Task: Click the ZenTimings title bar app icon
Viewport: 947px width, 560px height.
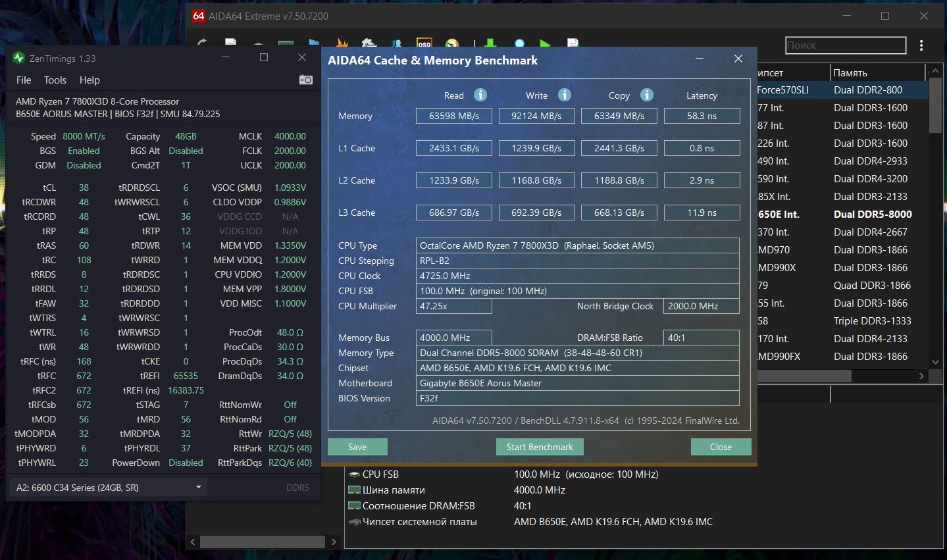Action: [18, 59]
